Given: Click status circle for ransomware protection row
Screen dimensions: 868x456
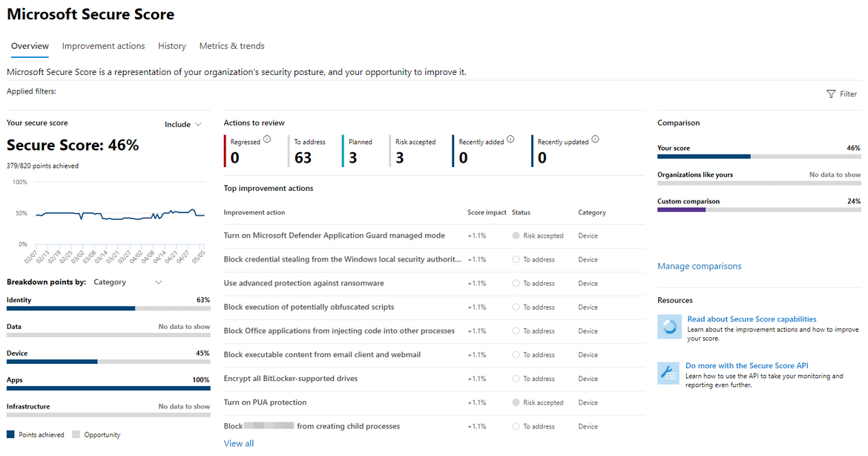Looking at the screenshot, I should click(516, 283).
